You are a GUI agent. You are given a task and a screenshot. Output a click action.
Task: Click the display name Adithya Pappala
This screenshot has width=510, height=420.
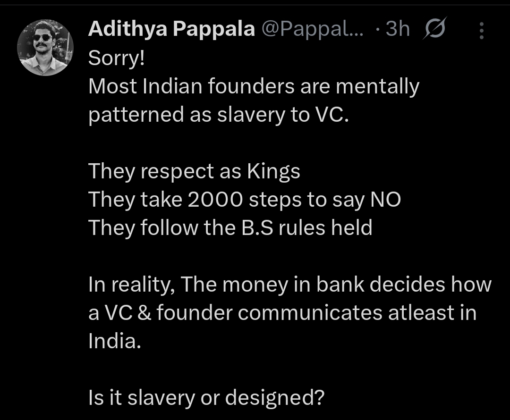tap(172, 30)
